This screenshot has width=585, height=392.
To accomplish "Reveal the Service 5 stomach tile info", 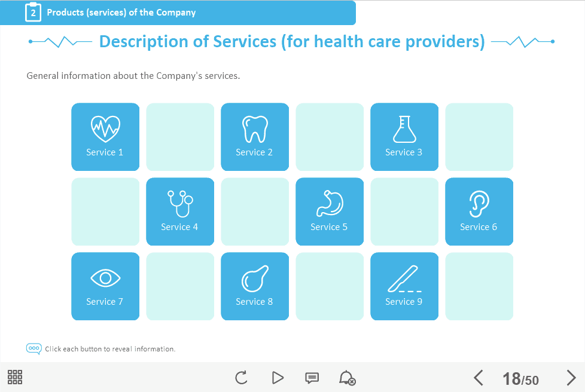I will (330, 212).
